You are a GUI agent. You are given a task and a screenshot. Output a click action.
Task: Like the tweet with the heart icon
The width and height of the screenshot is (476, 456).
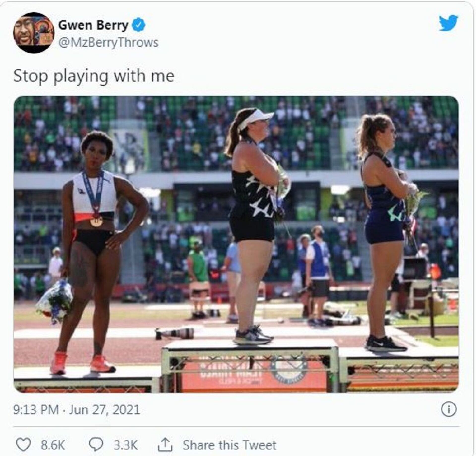tap(23, 445)
